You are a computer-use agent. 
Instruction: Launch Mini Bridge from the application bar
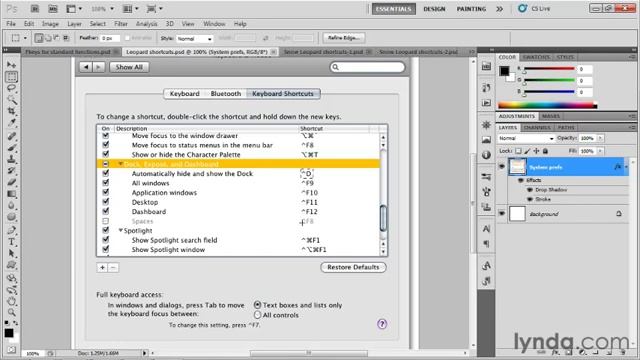pyautogui.click(x=53, y=9)
